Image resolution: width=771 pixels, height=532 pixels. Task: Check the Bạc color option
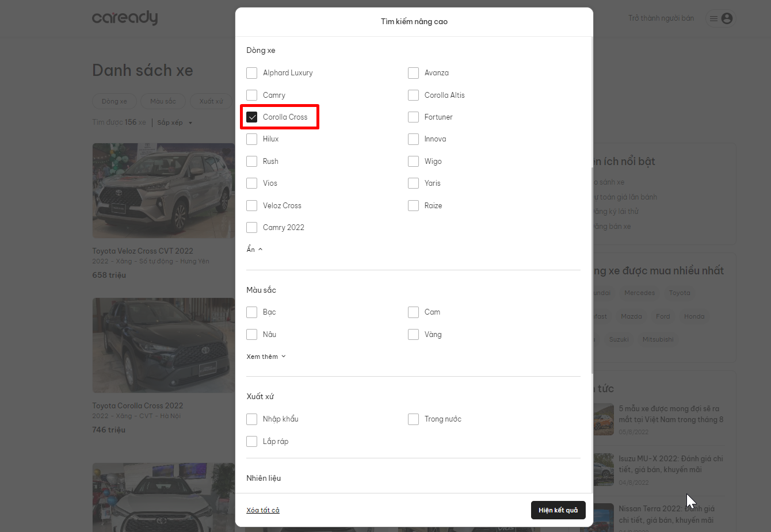[251, 312]
